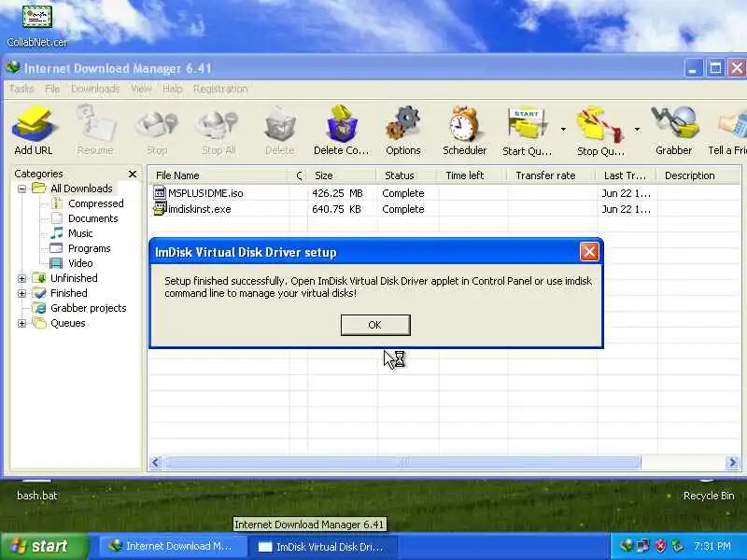Click the Delete toolbar icon
Viewport: 747px width, 560px height.
click(x=279, y=130)
